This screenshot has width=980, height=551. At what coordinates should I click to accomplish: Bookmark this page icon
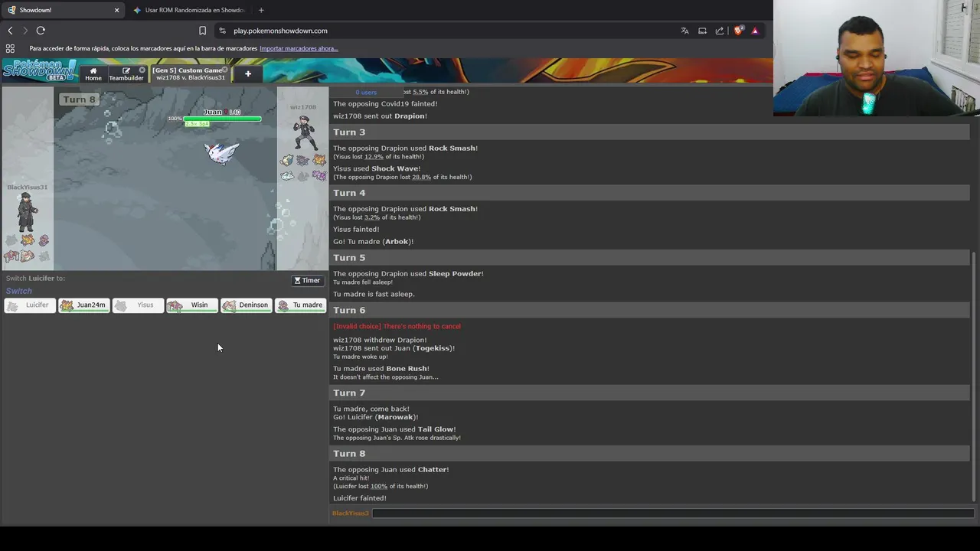point(202,31)
